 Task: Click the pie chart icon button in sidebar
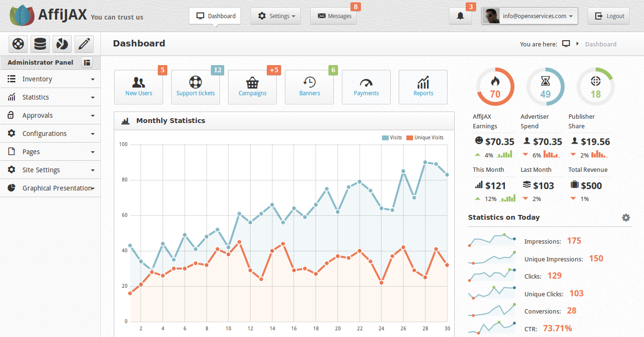[x=62, y=44]
